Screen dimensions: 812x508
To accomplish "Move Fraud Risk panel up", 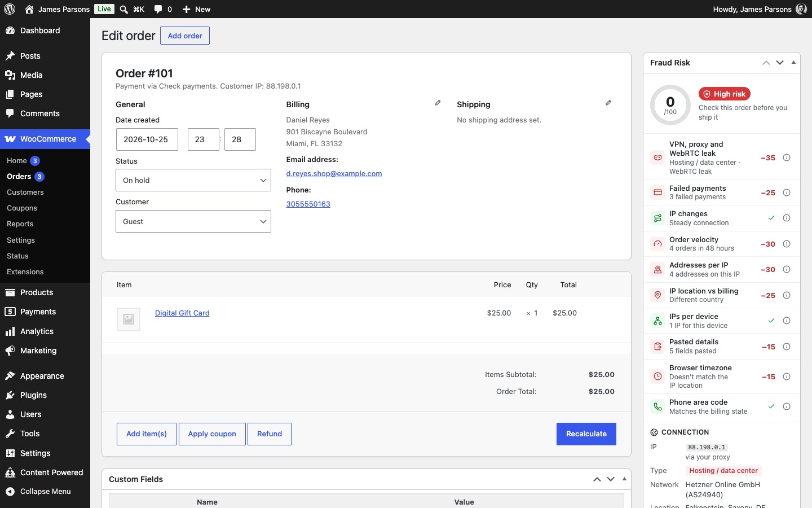I will (766, 63).
